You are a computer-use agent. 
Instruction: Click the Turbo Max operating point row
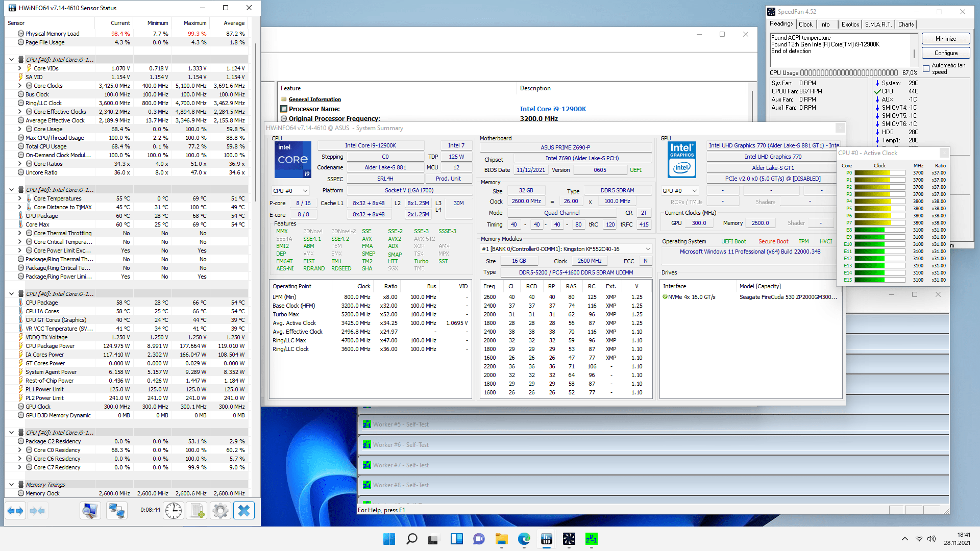[x=370, y=314]
